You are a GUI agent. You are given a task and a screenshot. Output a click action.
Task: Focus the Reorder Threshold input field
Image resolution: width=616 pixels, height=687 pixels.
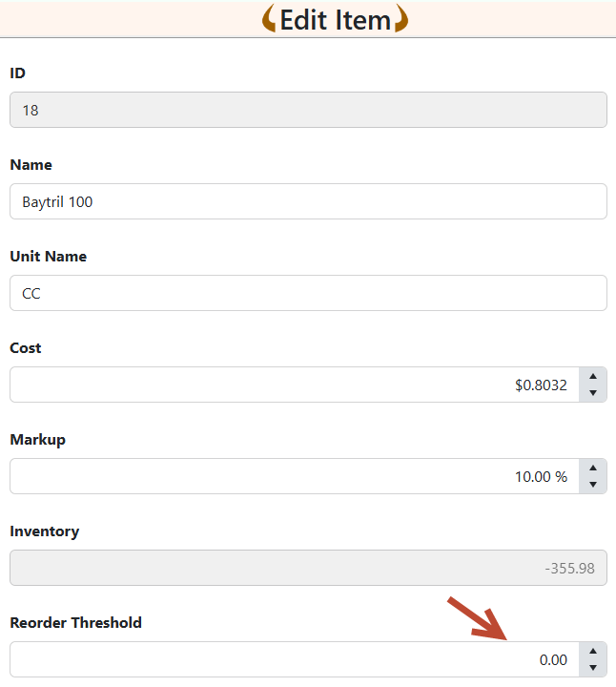coord(294,659)
